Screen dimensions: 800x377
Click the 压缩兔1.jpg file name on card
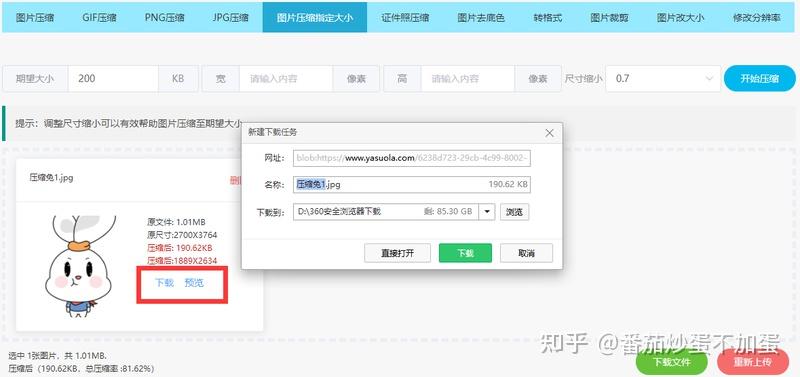[x=51, y=178]
